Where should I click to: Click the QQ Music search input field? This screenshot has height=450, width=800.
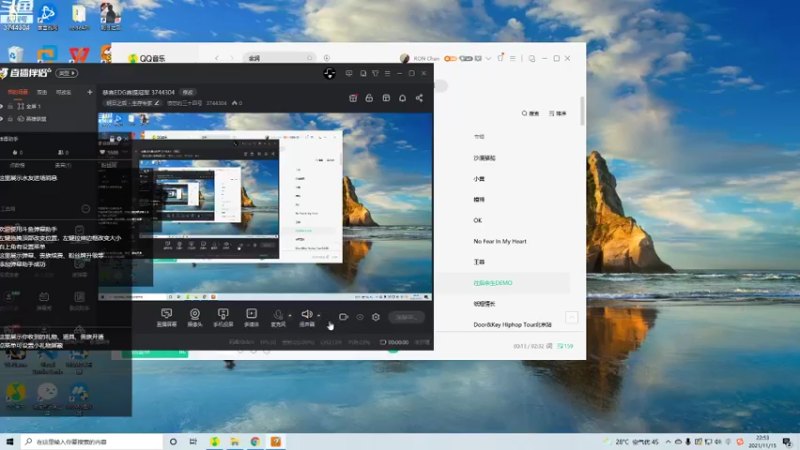[280, 58]
